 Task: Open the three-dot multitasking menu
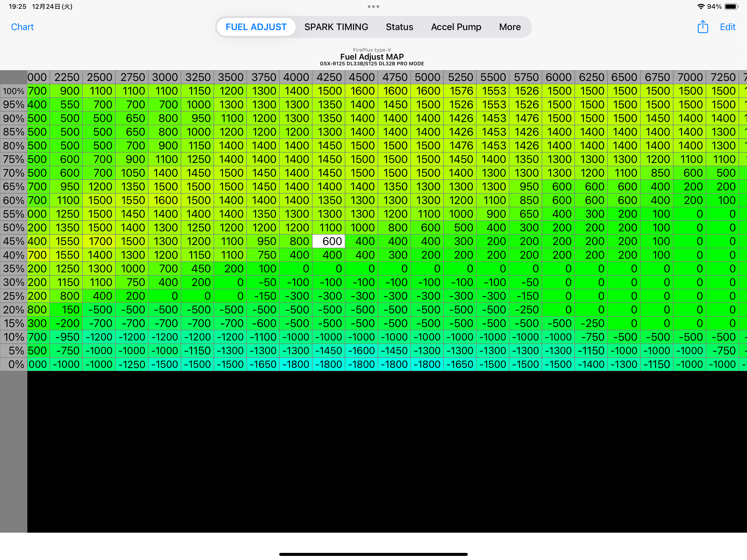click(x=373, y=6)
